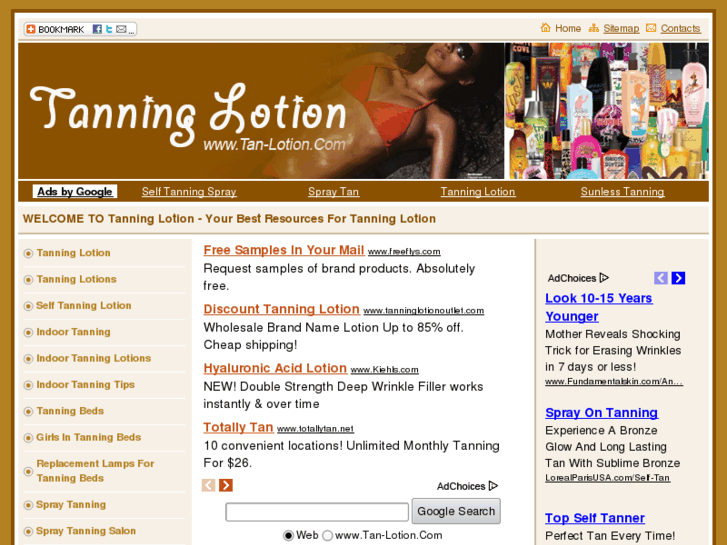Select the www.Tan-Lotion.Com search radio button

tap(327, 535)
